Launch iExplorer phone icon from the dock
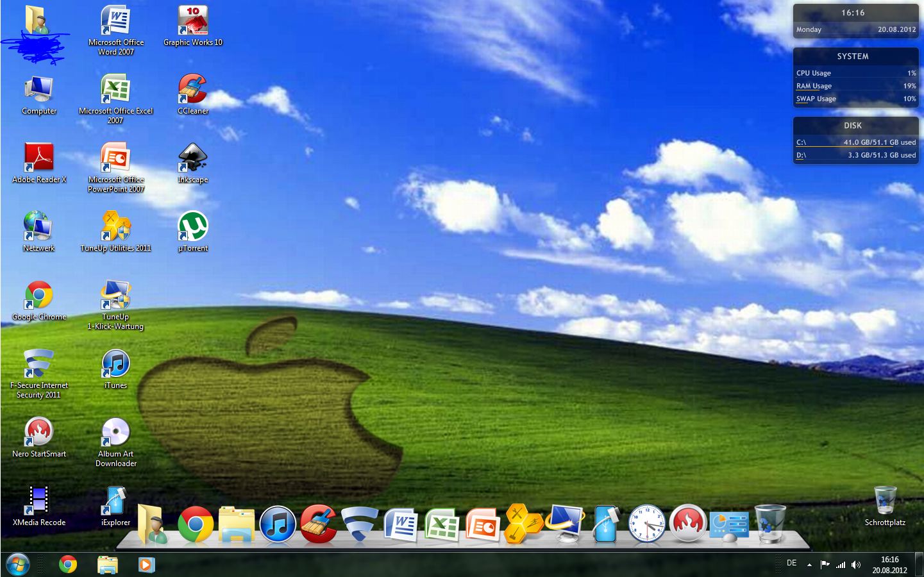Viewport: 924px width, 577px height. [606, 524]
